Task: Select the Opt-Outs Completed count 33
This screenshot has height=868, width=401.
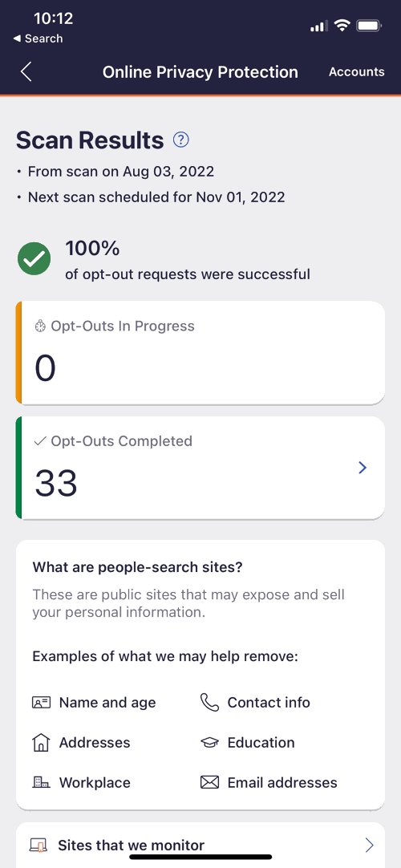Action: [56, 483]
